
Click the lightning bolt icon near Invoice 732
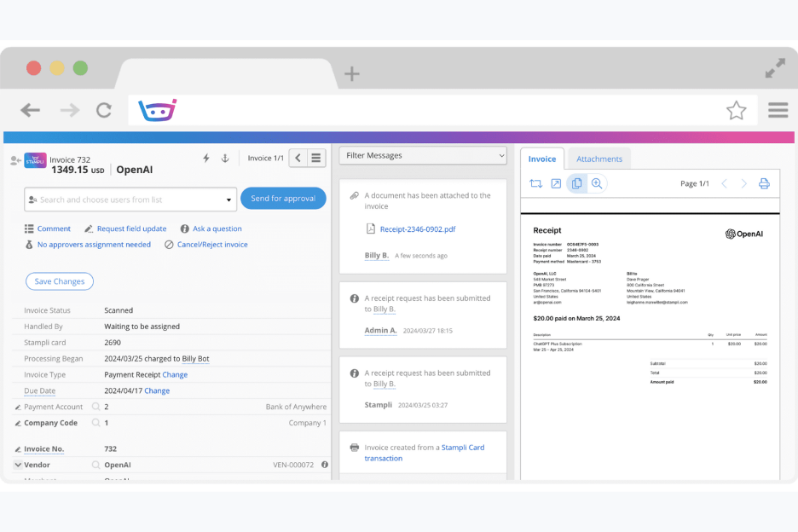pyautogui.click(x=206, y=159)
